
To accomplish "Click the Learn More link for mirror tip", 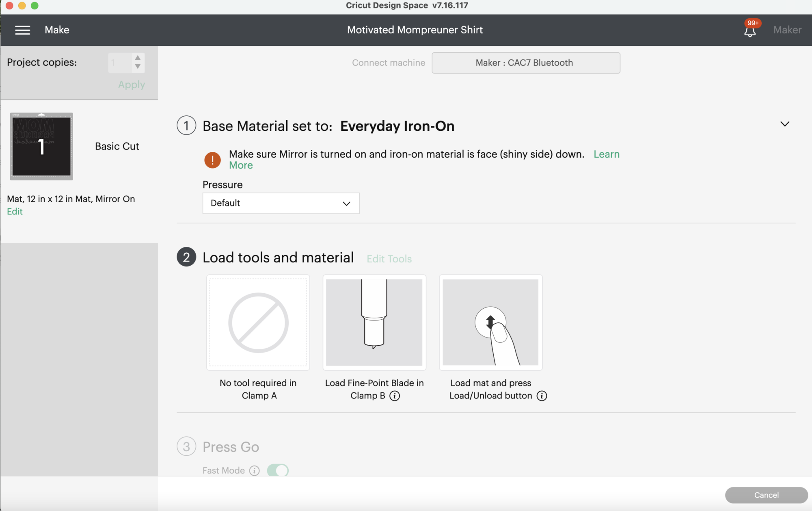I will click(607, 154).
